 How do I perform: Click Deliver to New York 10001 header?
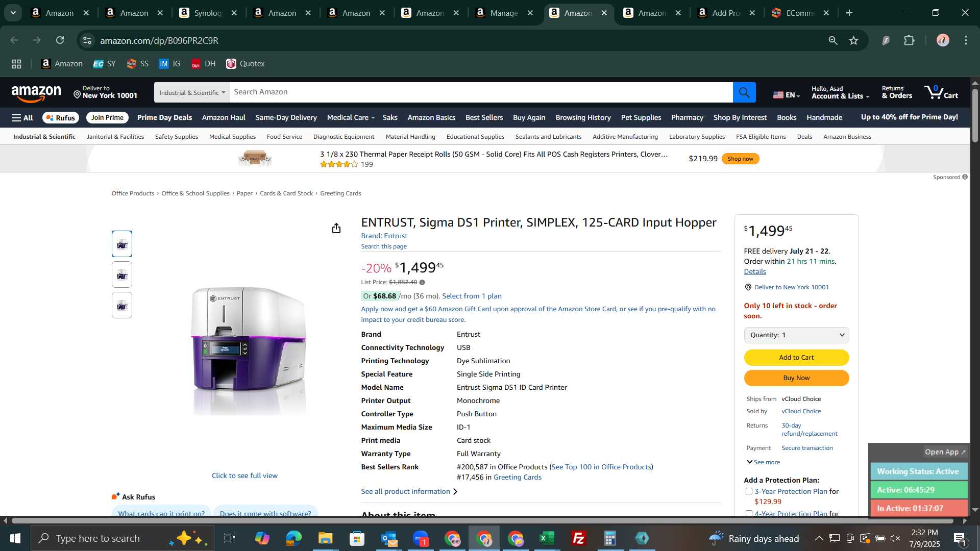point(105,92)
